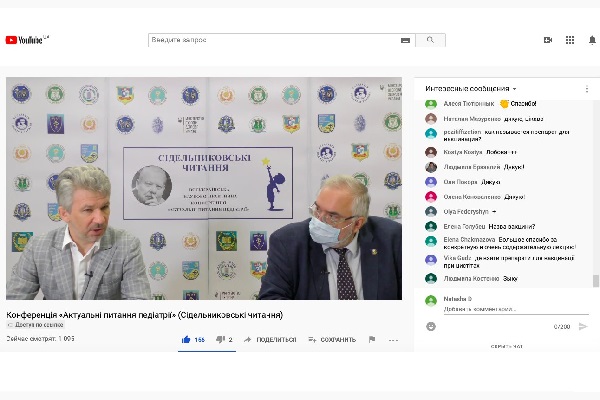
Task: Click the ПОДЕЛИТЬСЯ share button
Action: coord(270,340)
